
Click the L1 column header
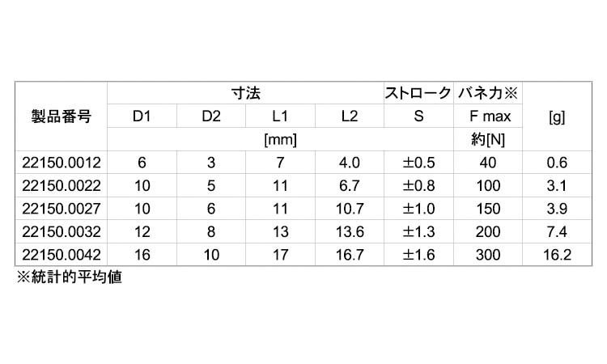(x=280, y=116)
